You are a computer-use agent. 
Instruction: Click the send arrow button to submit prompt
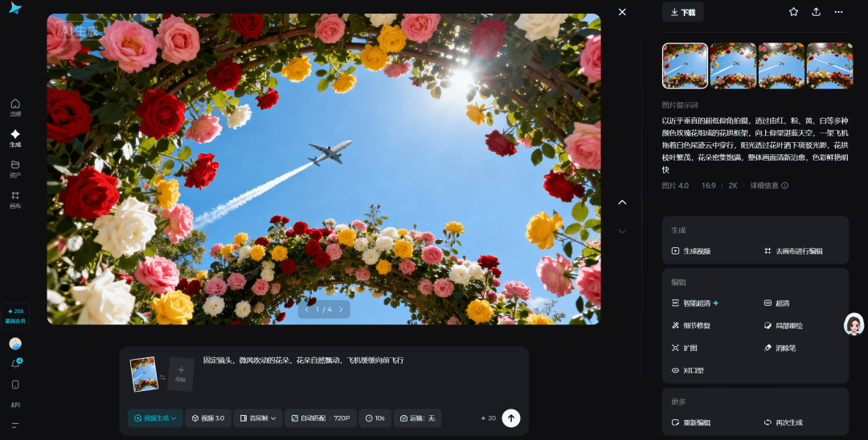511,418
